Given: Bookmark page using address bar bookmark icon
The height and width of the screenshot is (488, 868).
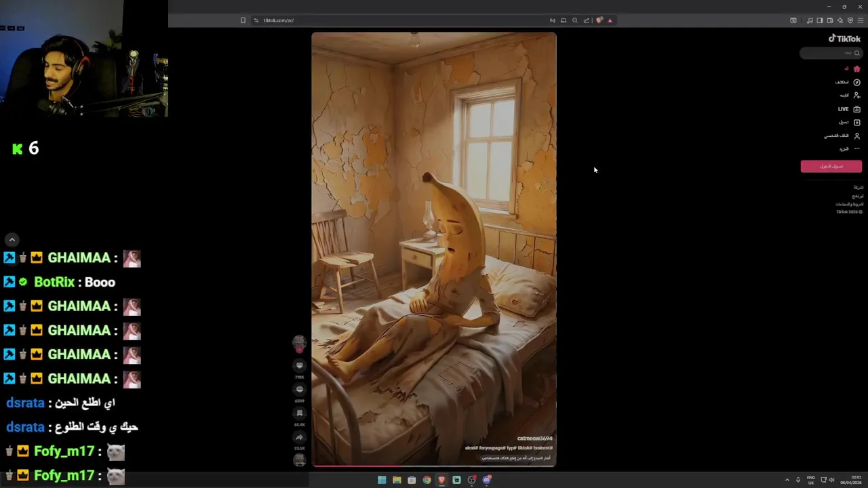Looking at the screenshot, I should [x=243, y=20].
